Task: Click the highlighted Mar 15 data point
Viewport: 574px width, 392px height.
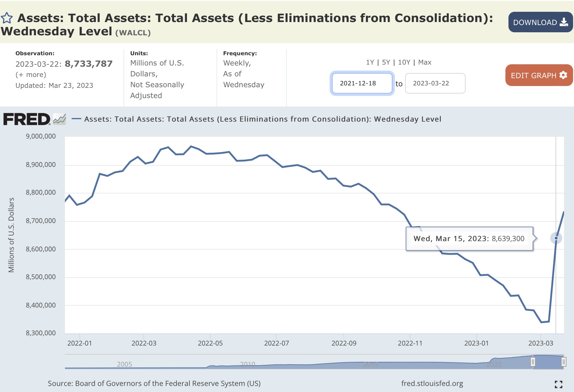Action: (556, 238)
